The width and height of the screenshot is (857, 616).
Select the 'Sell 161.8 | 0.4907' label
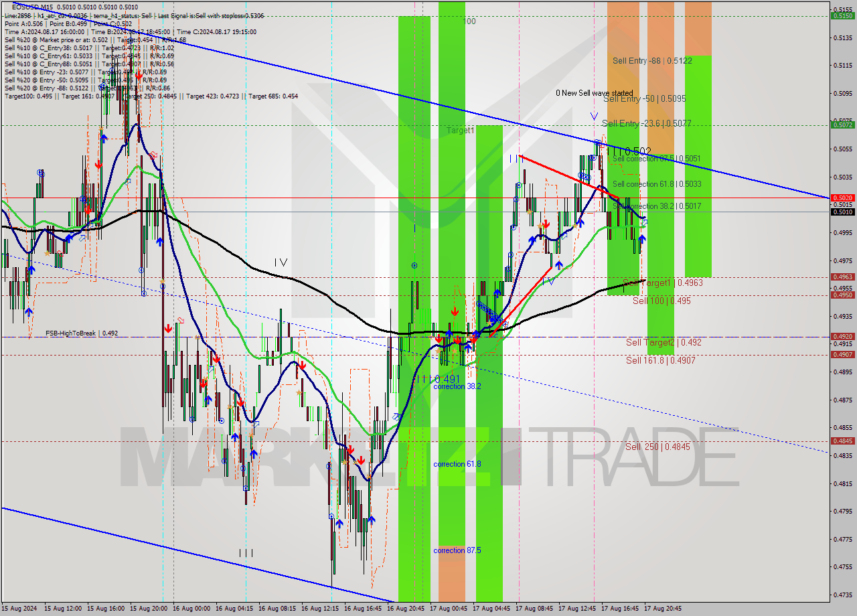[660, 360]
